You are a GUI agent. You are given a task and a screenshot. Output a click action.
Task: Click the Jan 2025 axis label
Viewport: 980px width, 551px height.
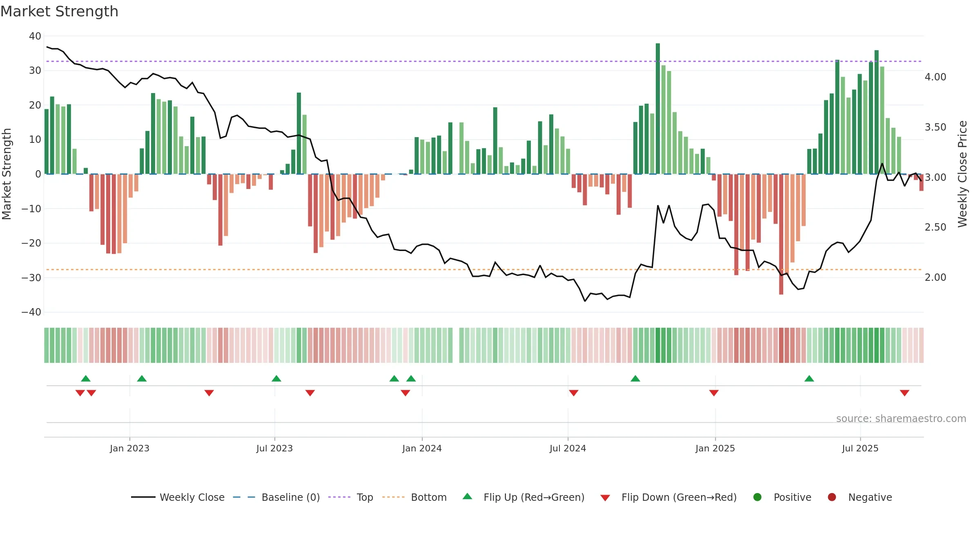pyautogui.click(x=715, y=449)
